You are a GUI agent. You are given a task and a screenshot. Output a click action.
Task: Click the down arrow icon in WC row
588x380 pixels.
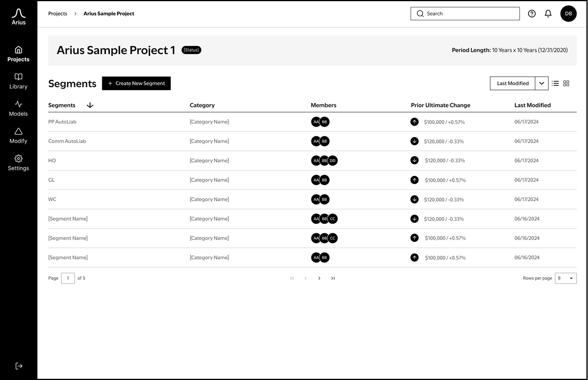[x=414, y=199]
